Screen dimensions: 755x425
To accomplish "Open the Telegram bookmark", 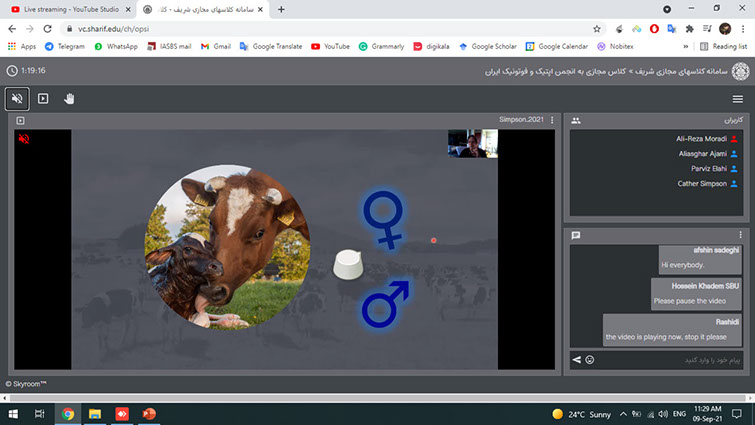I will coord(65,46).
